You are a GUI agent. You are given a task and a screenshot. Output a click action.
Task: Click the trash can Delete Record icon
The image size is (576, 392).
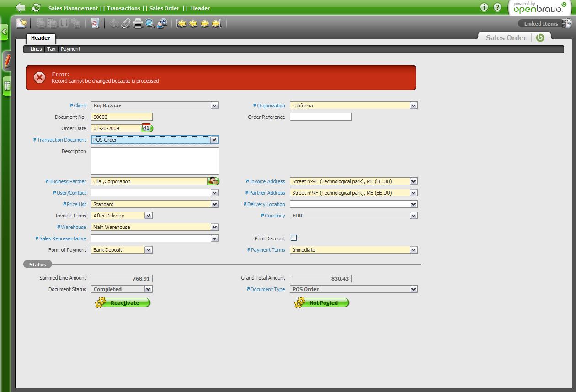click(x=95, y=23)
